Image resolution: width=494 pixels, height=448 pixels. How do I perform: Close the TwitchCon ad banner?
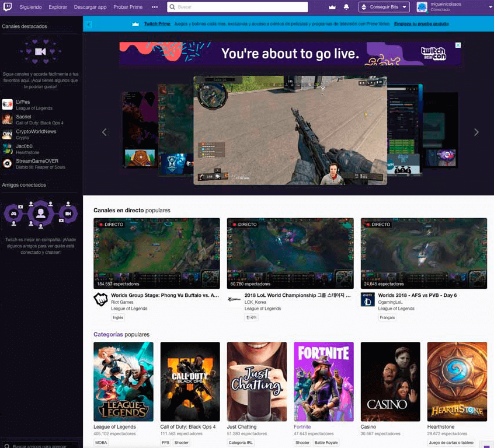click(x=458, y=45)
